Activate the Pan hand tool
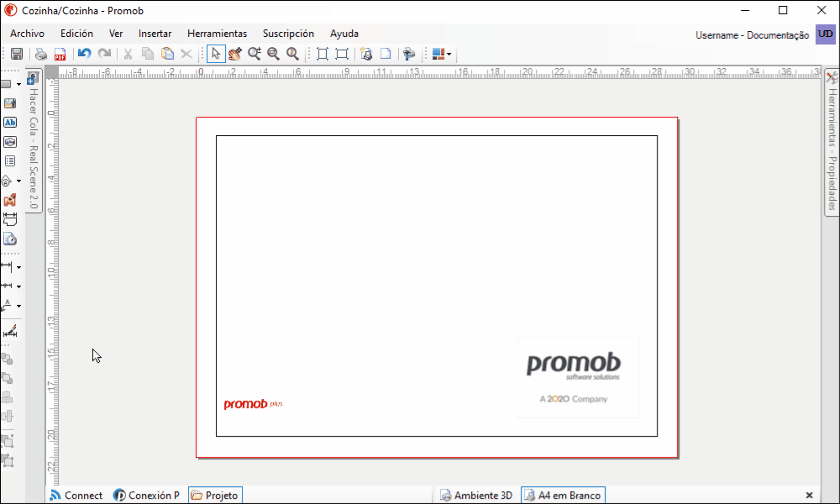 (x=234, y=54)
